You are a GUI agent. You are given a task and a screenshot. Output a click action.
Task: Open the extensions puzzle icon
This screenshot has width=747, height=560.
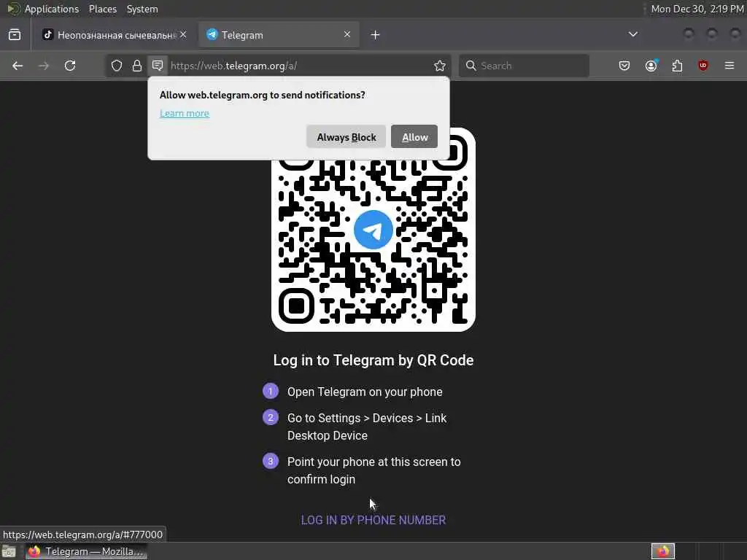click(677, 66)
